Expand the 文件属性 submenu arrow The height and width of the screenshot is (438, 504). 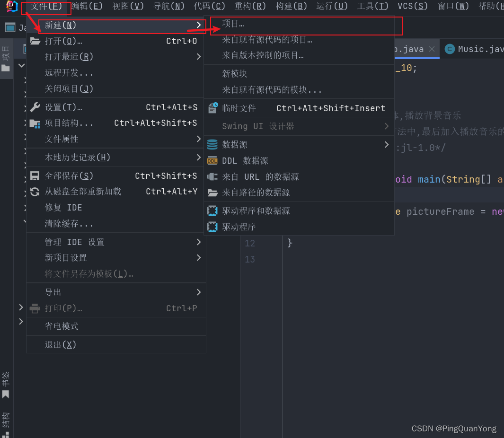[199, 139]
